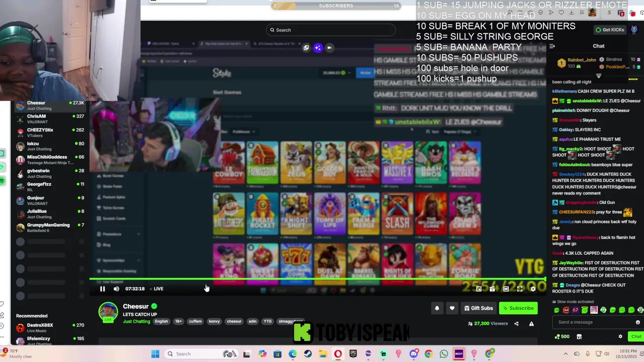Screen dimensions: 644x362
Task: Click the green Chat send button
Action: [635, 337]
